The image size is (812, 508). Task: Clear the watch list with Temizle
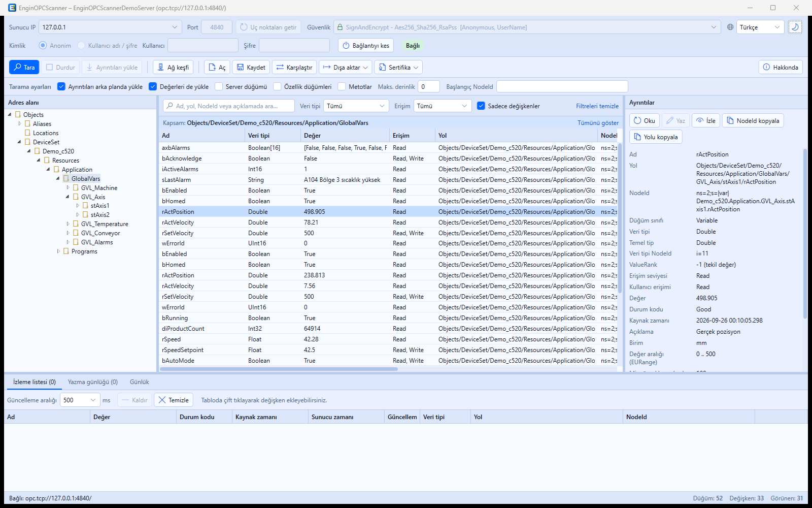coord(174,400)
